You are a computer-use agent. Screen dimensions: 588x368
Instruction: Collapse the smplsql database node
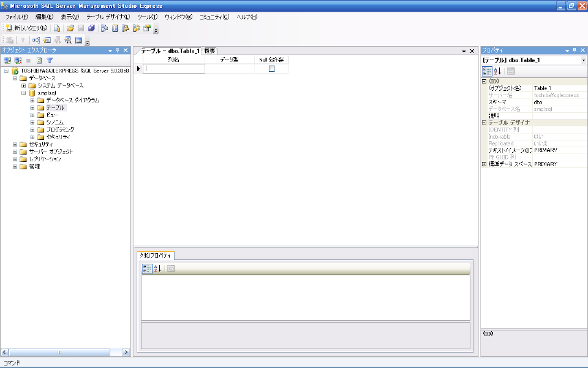(x=24, y=93)
